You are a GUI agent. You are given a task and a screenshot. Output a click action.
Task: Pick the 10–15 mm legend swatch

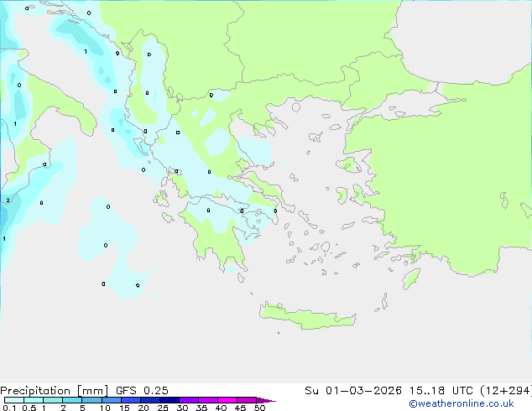click(112, 400)
